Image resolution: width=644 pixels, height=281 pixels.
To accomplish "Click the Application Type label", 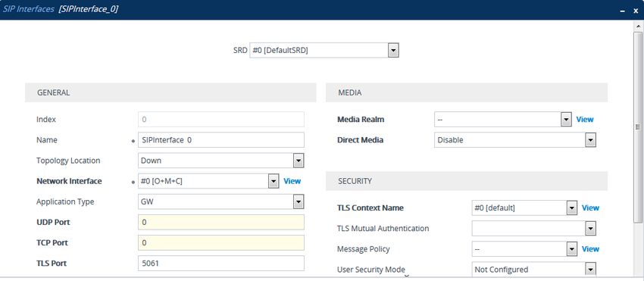I will (65, 201).
